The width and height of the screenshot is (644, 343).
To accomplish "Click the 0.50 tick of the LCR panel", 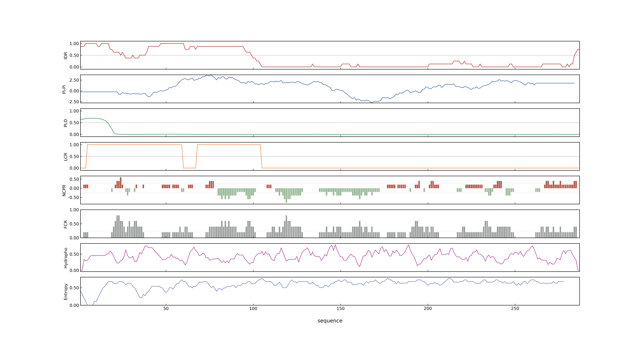I will (74, 157).
